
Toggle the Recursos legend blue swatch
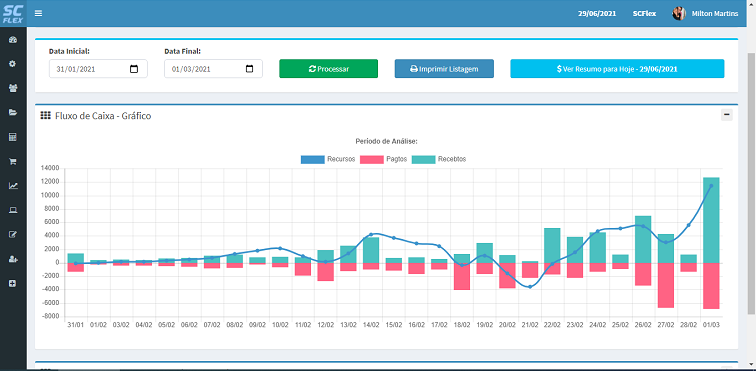point(312,159)
